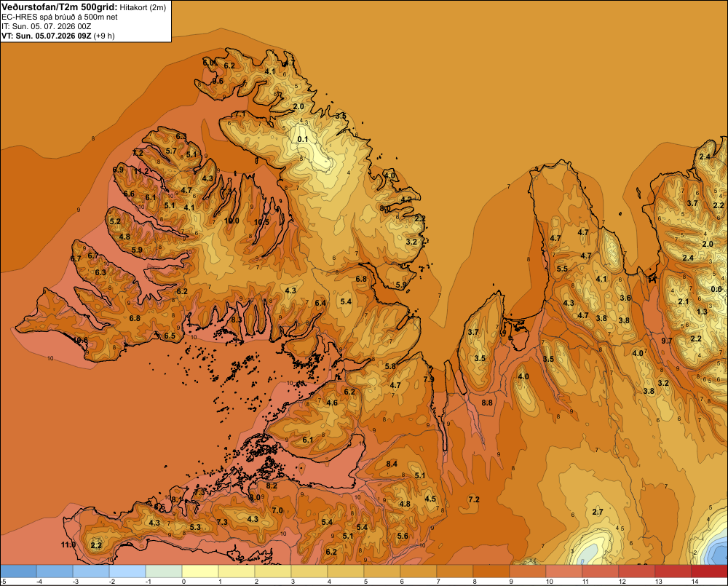728x586 pixels.
Task: Click the blue legend box between -5 and -4
Action: pos(18,571)
